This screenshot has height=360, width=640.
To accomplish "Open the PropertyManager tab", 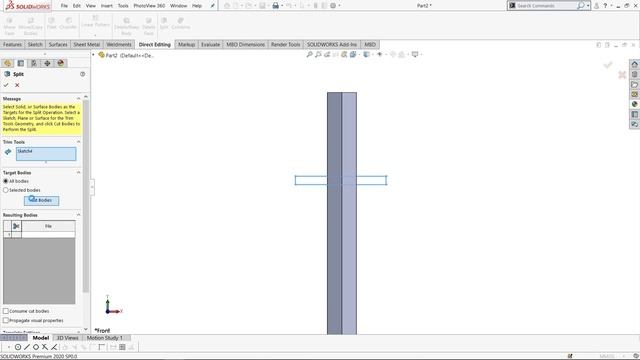I will point(20,63).
